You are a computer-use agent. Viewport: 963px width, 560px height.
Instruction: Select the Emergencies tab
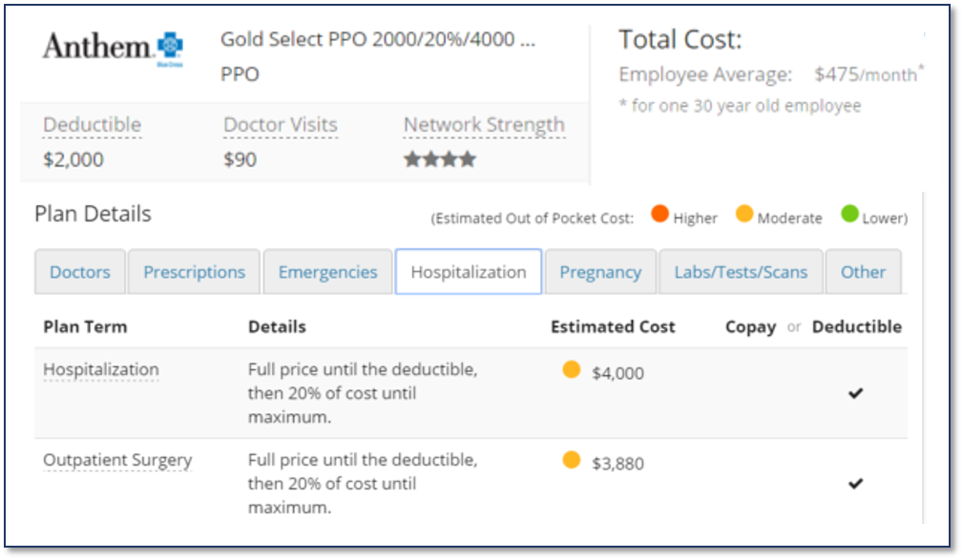[327, 272]
